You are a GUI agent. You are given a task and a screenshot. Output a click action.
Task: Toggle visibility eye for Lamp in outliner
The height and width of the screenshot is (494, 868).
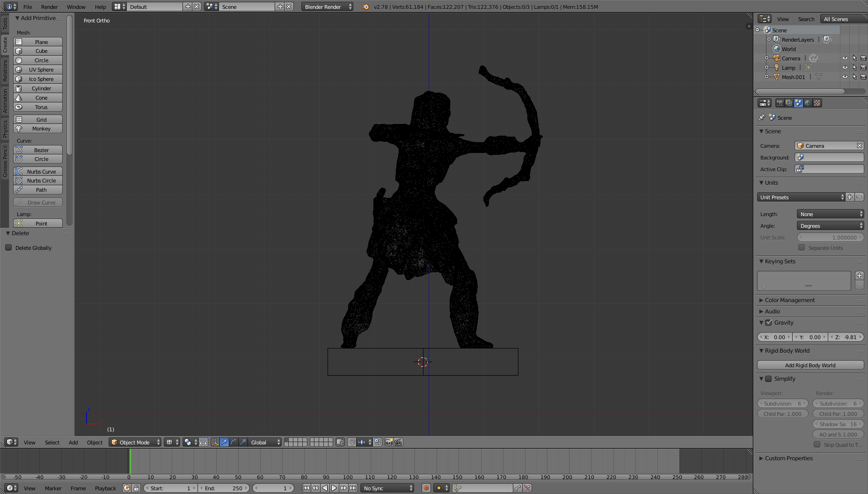pyautogui.click(x=845, y=67)
